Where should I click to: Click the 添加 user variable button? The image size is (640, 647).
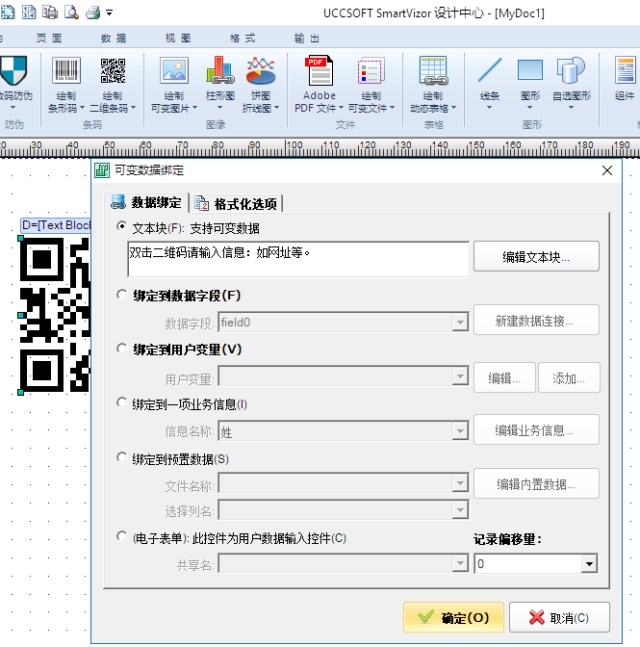click(569, 378)
